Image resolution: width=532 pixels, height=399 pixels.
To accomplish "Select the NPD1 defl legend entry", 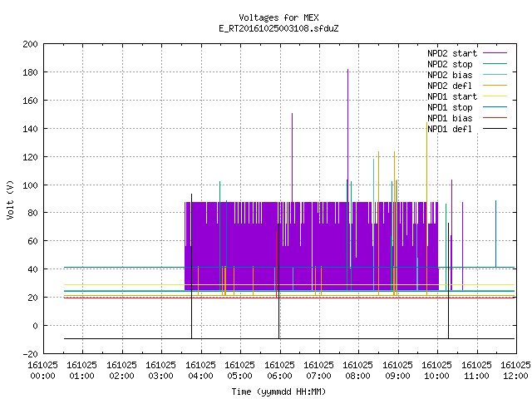I will click(x=450, y=129).
